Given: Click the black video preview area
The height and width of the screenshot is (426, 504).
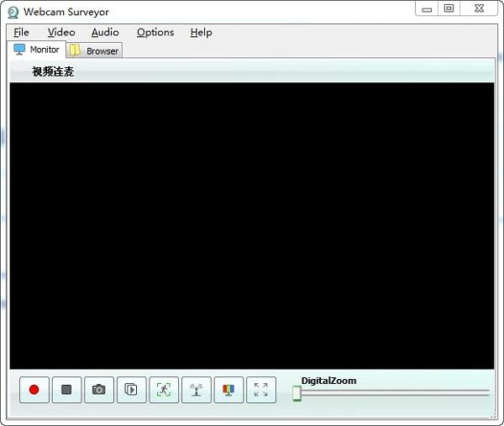Looking at the screenshot, I should pyautogui.click(x=252, y=226).
